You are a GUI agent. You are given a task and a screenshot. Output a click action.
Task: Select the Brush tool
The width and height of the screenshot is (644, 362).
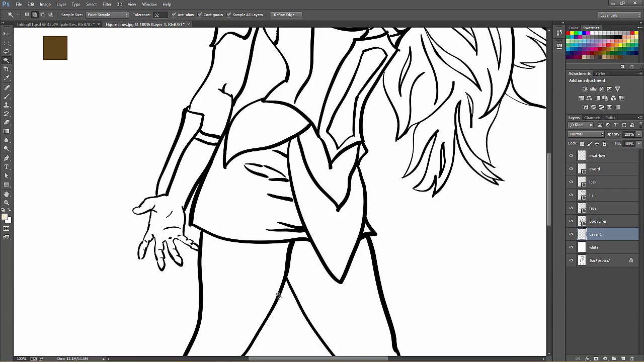coord(7,97)
